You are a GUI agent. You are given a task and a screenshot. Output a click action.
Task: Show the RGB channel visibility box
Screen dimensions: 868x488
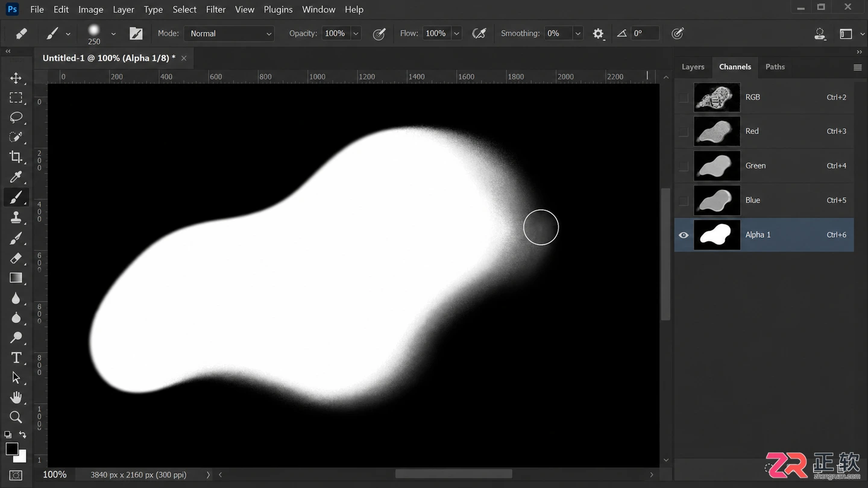coord(684,97)
